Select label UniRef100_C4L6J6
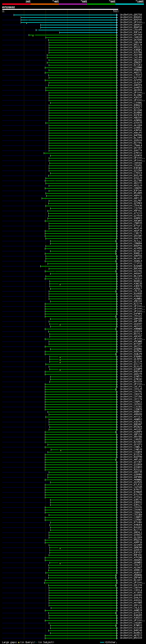The image size is (146, 644). point(131,608)
